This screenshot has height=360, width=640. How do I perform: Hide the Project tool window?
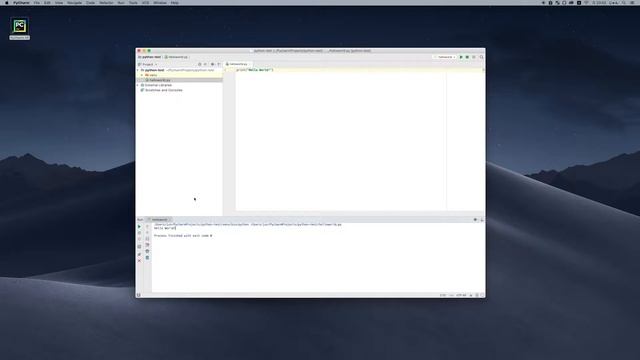219,64
